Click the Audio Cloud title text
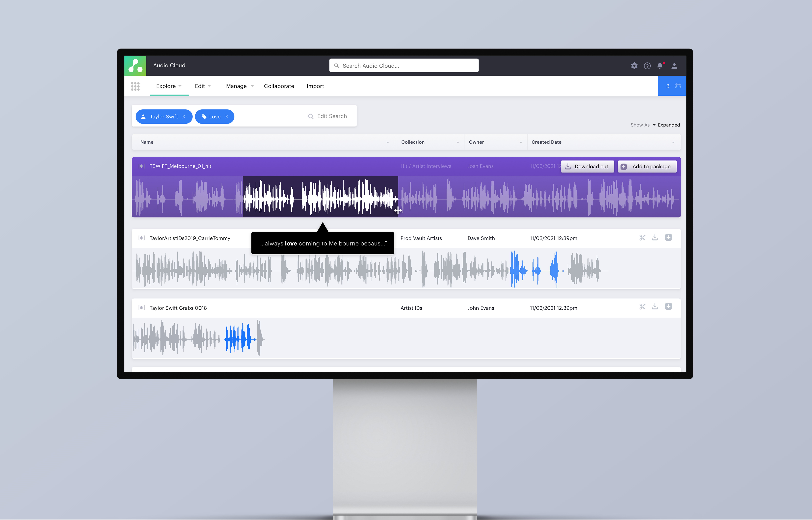812x520 pixels. click(x=169, y=65)
